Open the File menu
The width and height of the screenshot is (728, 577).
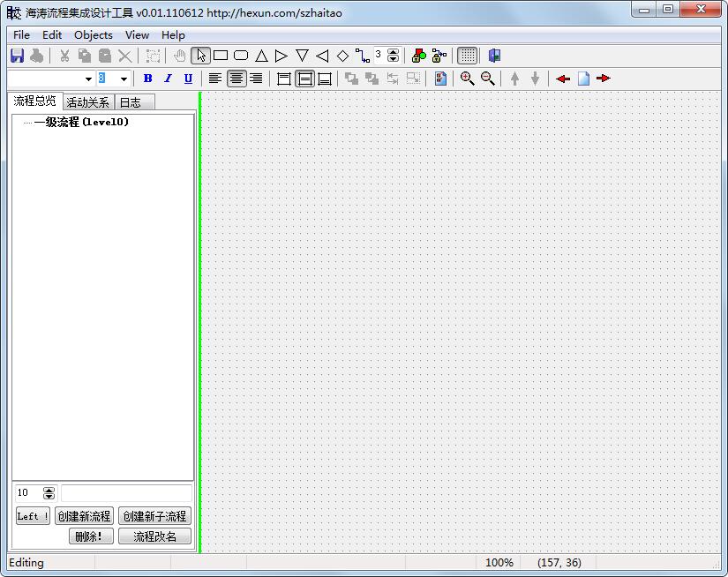click(21, 34)
